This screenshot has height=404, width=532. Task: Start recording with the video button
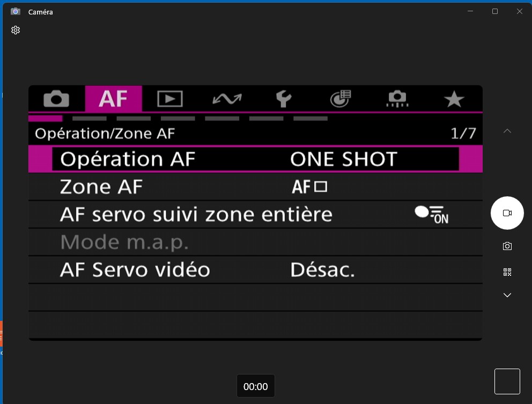click(507, 213)
